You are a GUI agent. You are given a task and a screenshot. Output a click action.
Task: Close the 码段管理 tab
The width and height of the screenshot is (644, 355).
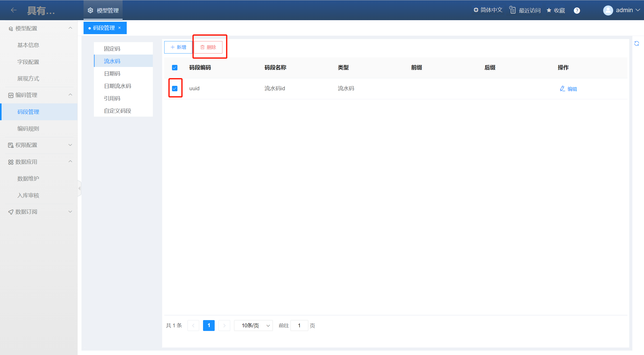click(x=119, y=28)
